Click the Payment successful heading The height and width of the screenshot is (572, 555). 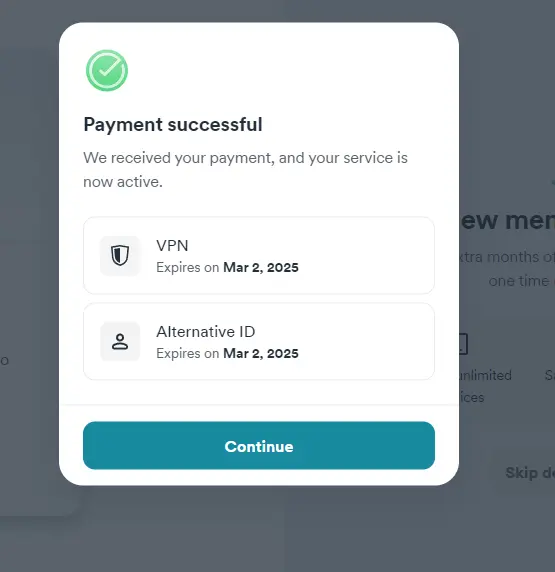click(173, 125)
